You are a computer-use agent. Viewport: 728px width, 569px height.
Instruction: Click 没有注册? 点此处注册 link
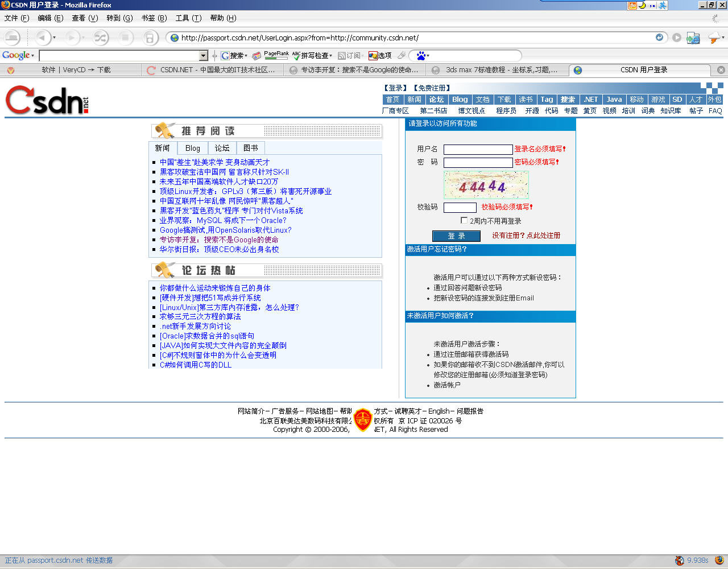[526, 235]
